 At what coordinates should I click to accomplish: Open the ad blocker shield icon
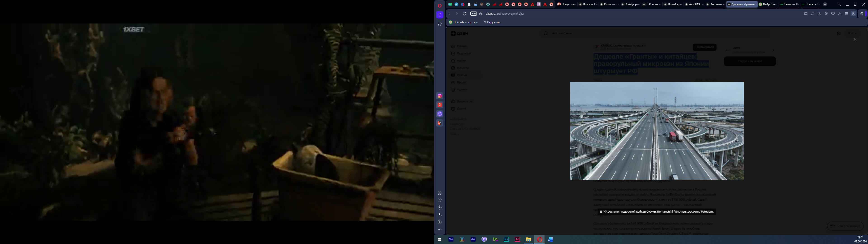click(826, 14)
